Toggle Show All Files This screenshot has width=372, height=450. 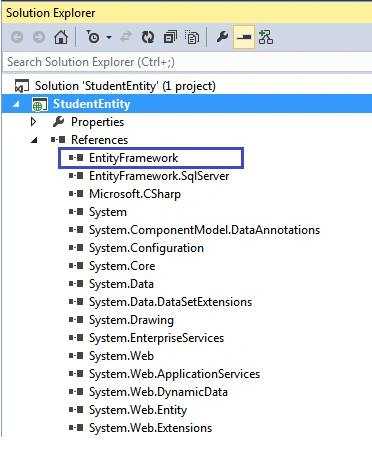[x=192, y=37]
